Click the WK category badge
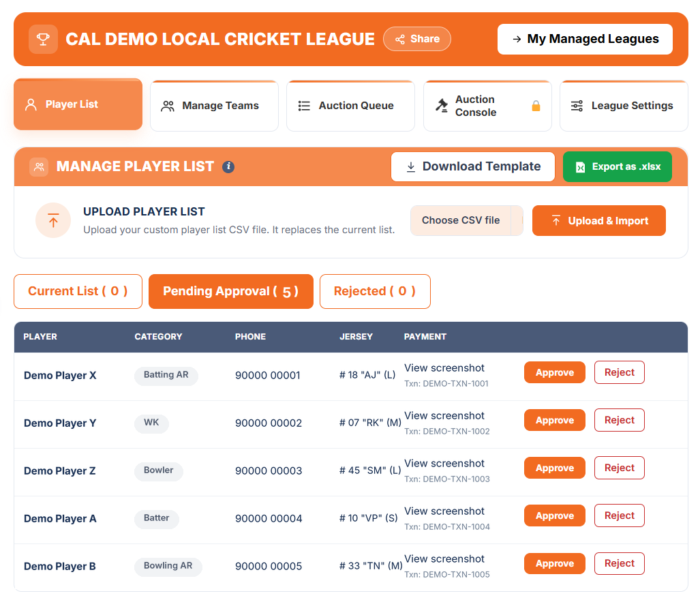700x598 pixels. coord(151,423)
